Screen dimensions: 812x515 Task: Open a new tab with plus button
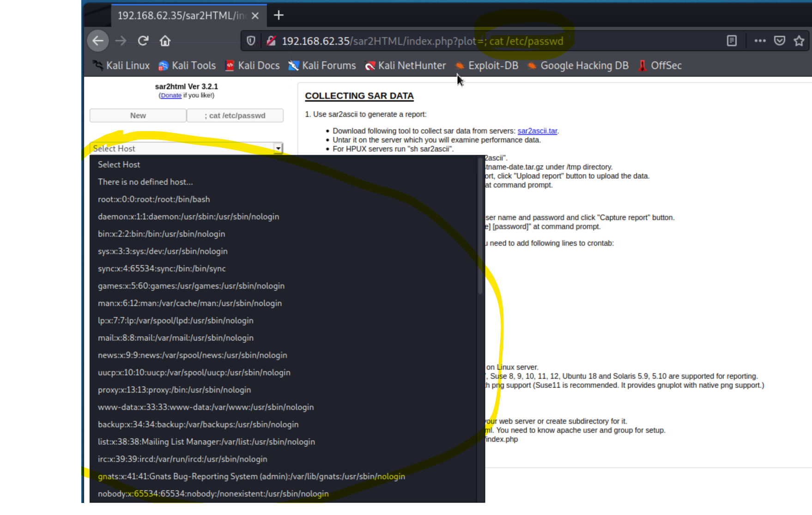tap(279, 15)
